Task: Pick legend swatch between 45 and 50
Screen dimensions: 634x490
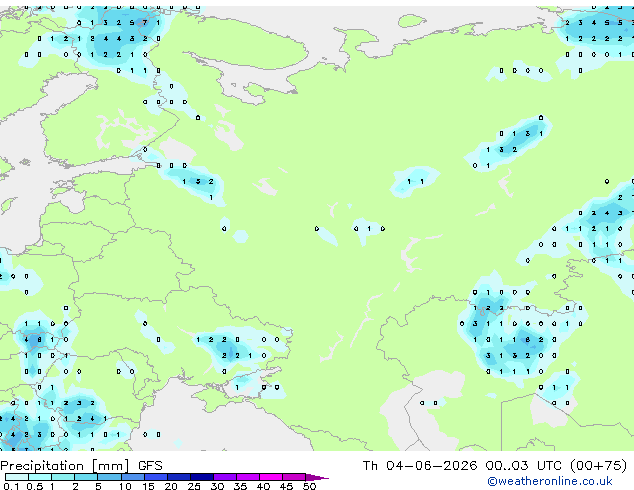Action: point(294,477)
